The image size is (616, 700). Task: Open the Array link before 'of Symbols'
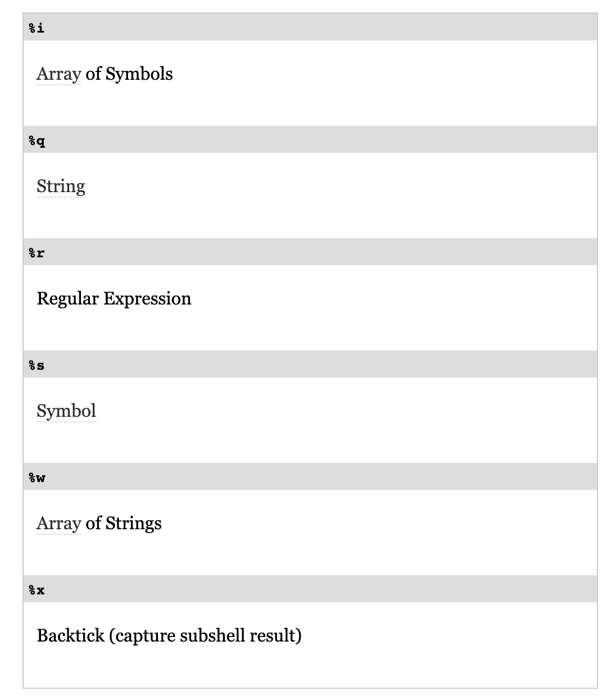tap(58, 74)
